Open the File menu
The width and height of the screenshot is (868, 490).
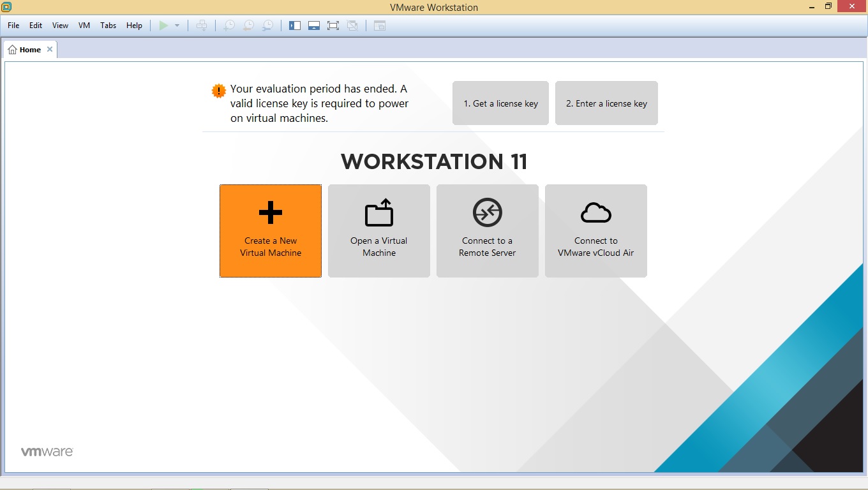(x=13, y=26)
